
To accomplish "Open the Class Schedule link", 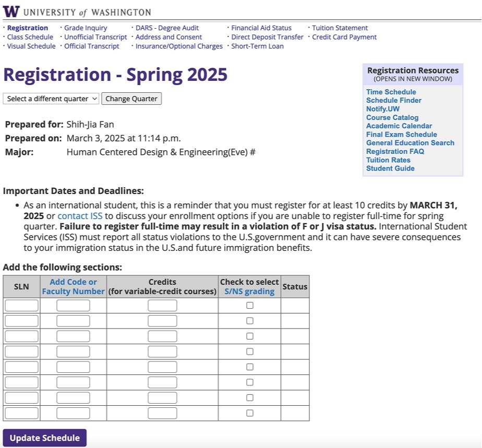I will tap(30, 37).
